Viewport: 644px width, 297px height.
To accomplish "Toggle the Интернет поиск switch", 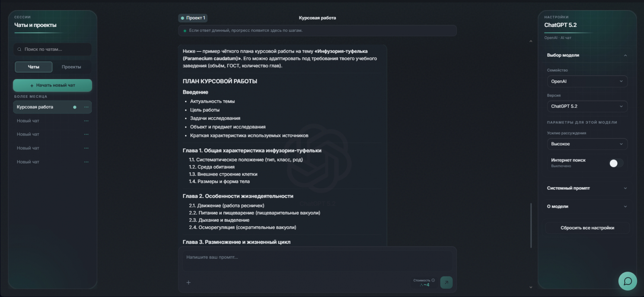I will click(616, 163).
